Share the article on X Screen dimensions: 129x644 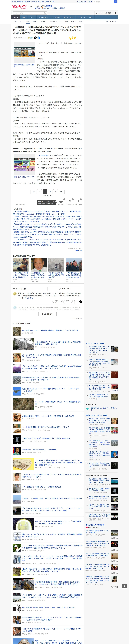[x=35, y=38]
